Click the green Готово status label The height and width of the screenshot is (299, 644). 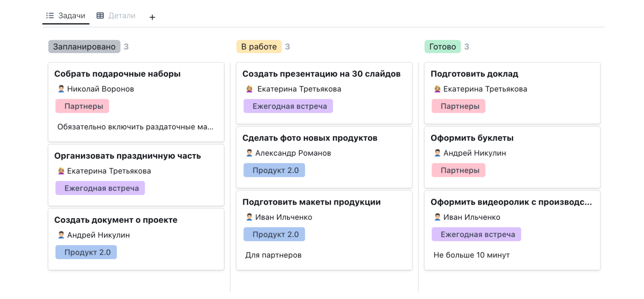pos(442,47)
